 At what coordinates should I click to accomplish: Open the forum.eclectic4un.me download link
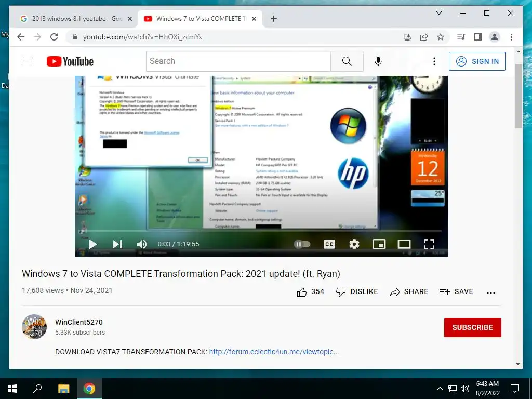(x=274, y=352)
